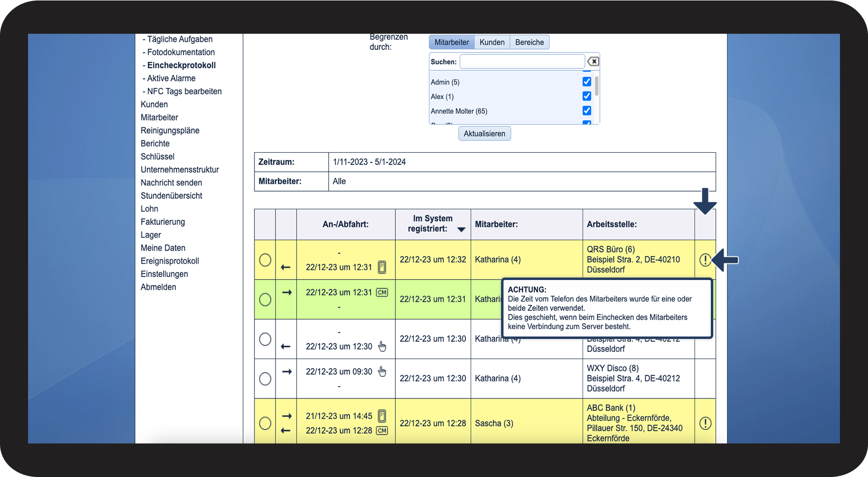Click the hand icon beside 22/12-23 um 12:30

point(382,346)
